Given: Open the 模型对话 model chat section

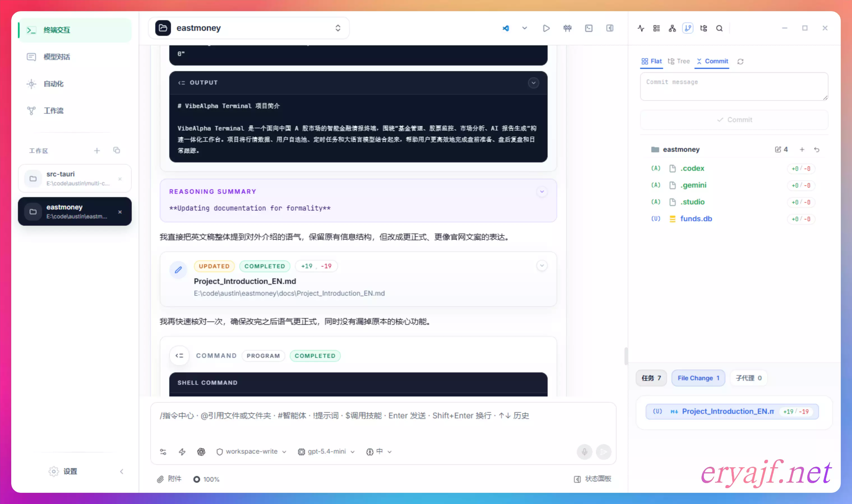Looking at the screenshot, I should click(75, 57).
